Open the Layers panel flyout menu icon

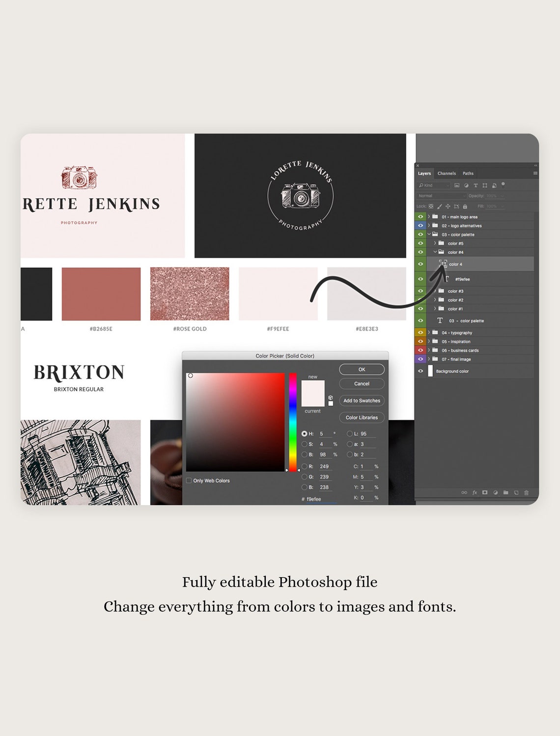pyautogui.click(x=535, y=173)
